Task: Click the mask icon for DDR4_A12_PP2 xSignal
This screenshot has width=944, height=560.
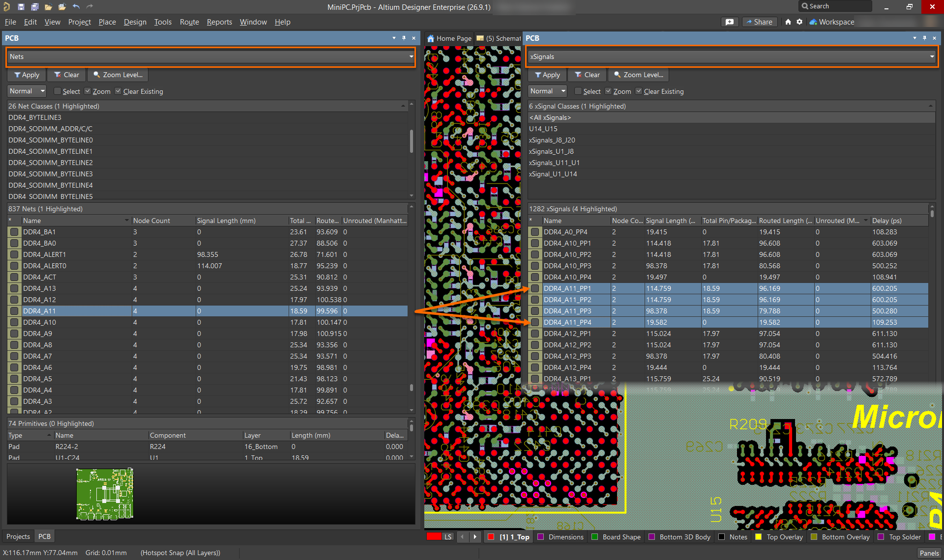Action: (x=535, y=345)
